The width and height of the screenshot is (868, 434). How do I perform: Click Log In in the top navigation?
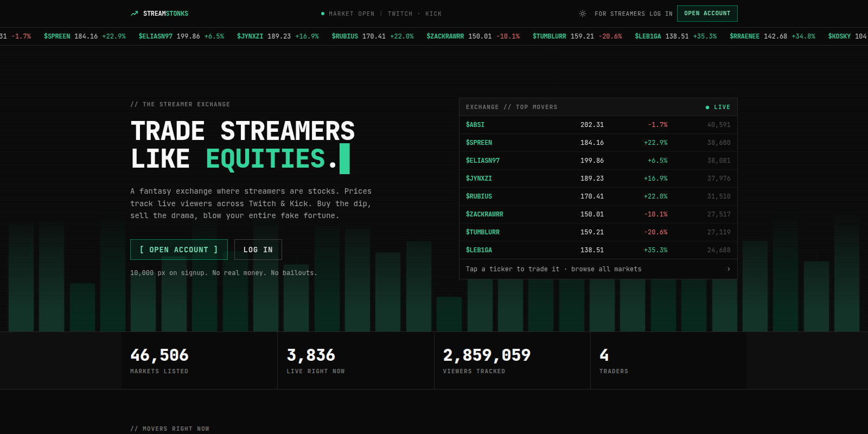(661, 14)
